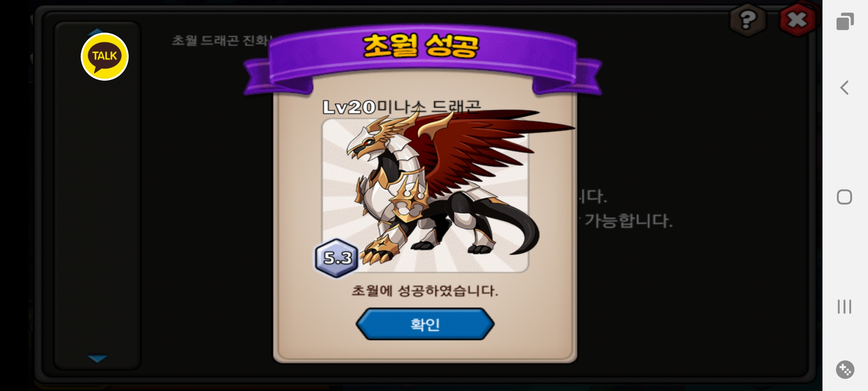868x391 pixels.
Task: Tap the Android back arrow
Action: pos(844,88)
